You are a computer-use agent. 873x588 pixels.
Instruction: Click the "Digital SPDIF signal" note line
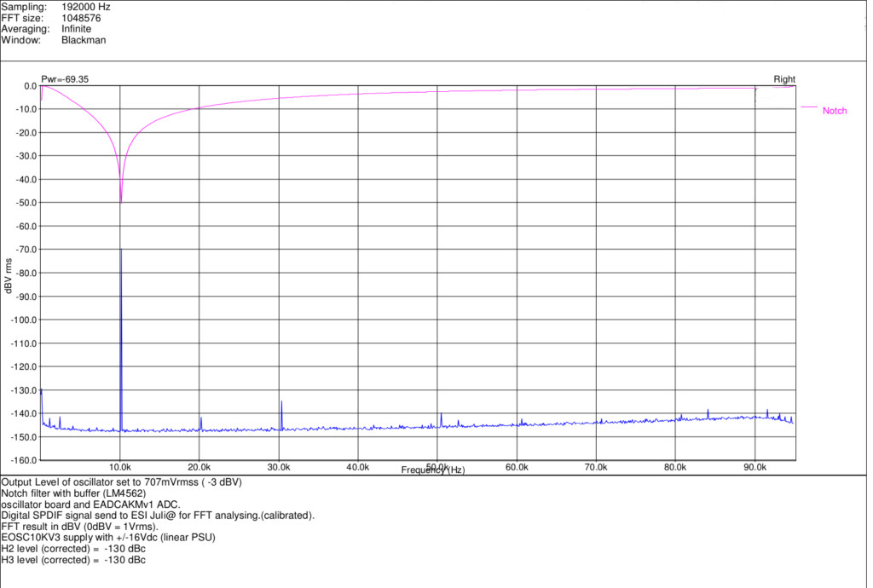point(158,516)
